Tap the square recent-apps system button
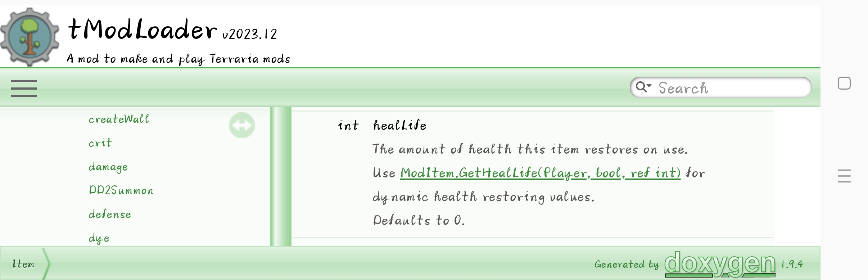The width and height of the screenshot is (868, 280). tap(844, 83)
